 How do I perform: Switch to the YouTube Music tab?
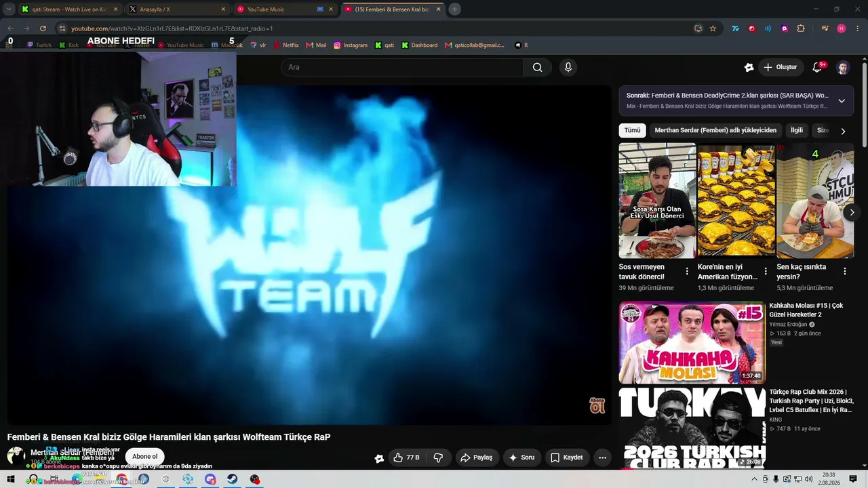pyautogui.click(x=285, y=9)
